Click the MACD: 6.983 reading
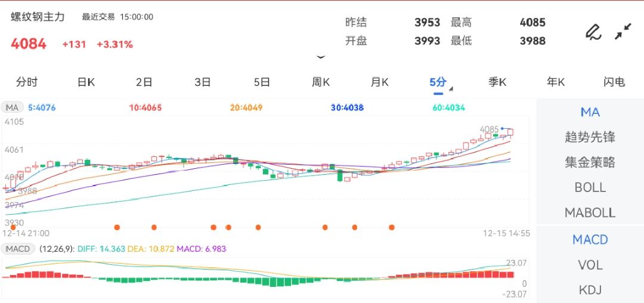Image resolution: width=644 pixels, height=303 pixels. (202, 249)
